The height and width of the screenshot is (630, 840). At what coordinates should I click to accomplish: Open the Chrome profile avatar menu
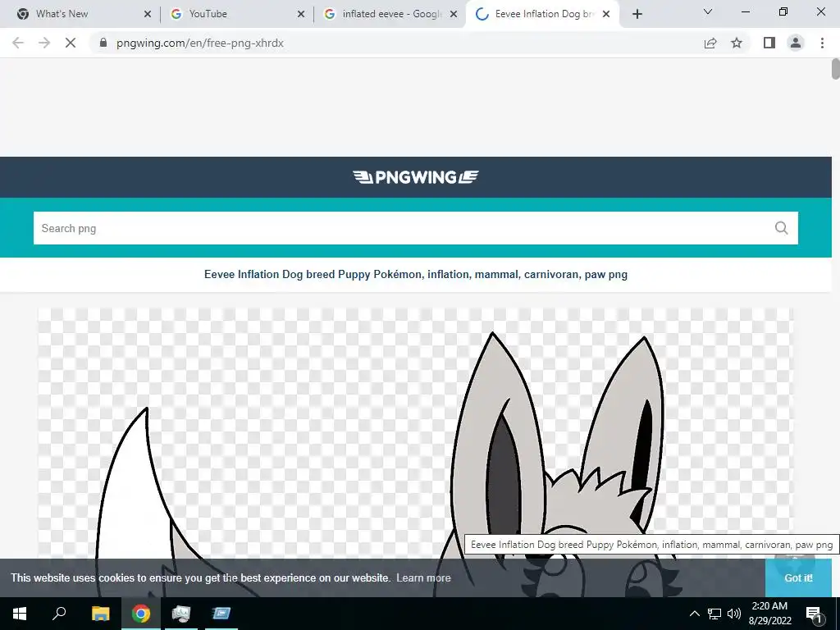796,43
